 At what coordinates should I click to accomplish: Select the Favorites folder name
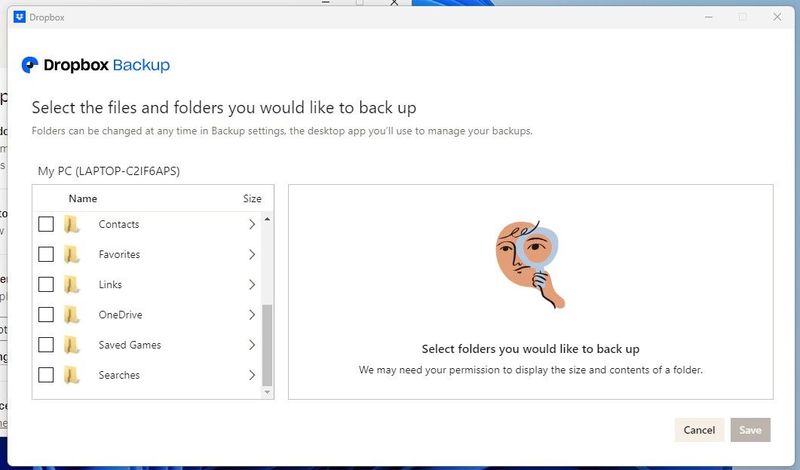coord(119,254)
